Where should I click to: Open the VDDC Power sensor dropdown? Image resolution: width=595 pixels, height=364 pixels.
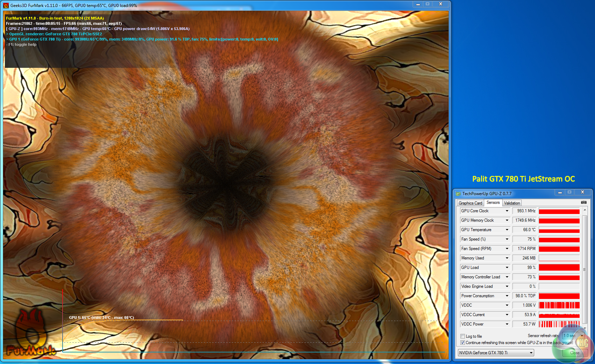[x=507, y=324]
